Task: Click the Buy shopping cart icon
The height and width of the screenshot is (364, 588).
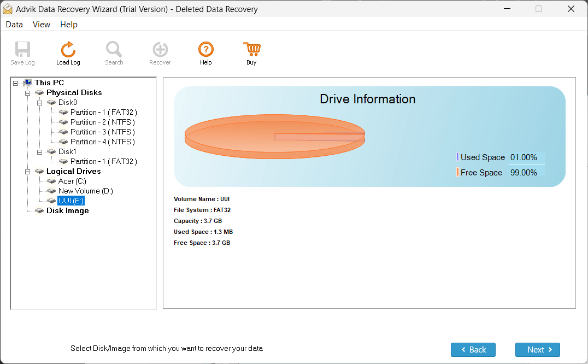Action: pos(251,49)
